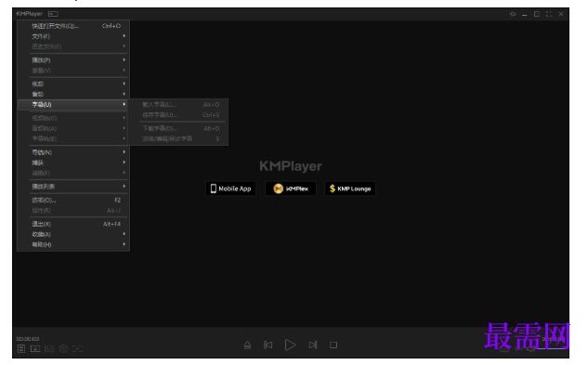The height and width of the screenshot is (365, 588).
Task: Select save subtitle (Ctrl+S) in submenu
Action: [x=179, y=115]
